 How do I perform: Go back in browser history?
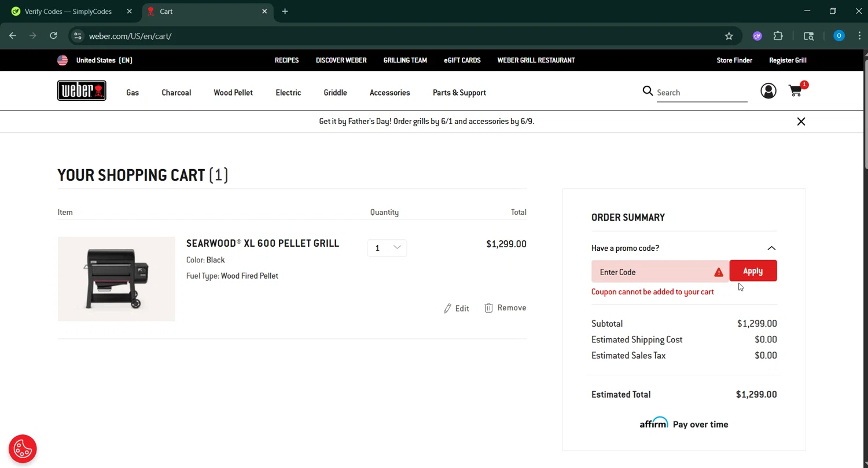click(x=13, y=36)
